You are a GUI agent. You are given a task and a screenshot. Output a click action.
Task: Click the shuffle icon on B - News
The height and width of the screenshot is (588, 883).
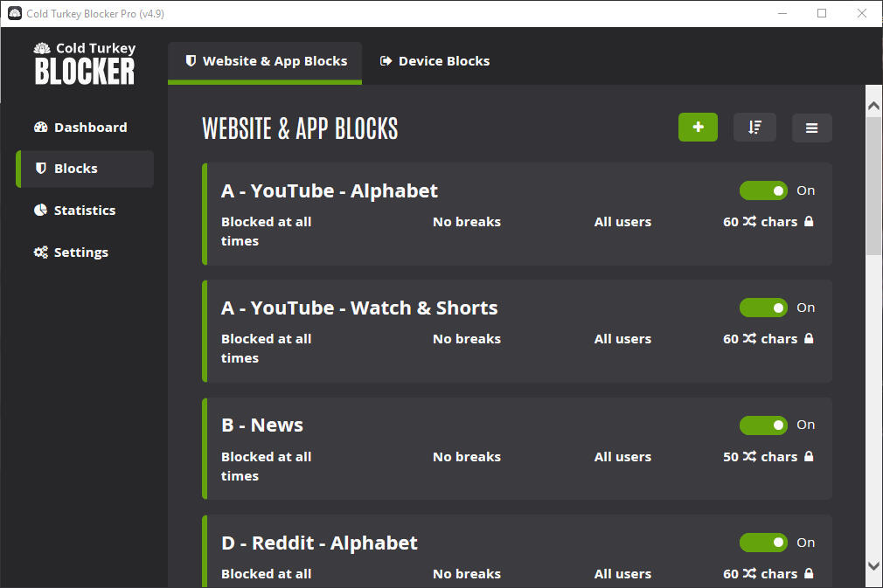pos(749,457)
